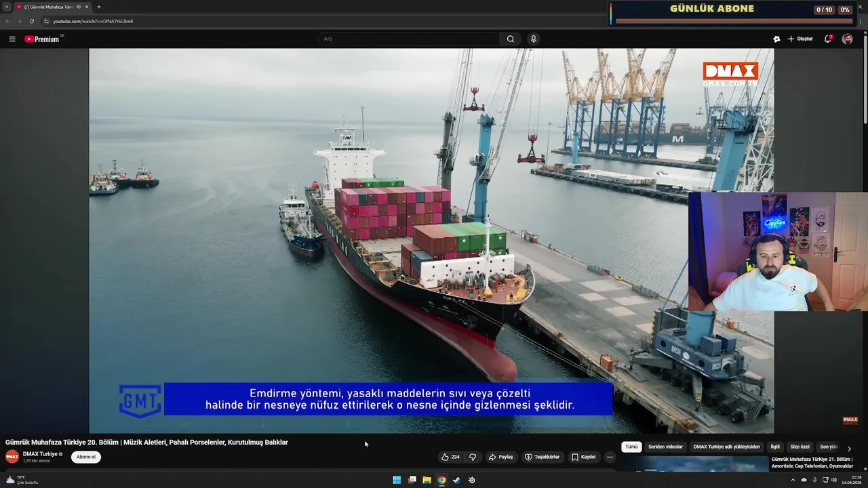
Task: Open the Windows Start button
Action: pos(397,480)
